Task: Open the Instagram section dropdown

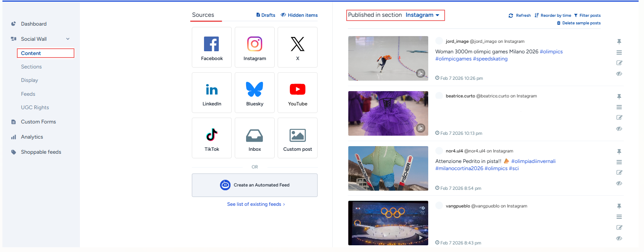Action: (422, 15)
